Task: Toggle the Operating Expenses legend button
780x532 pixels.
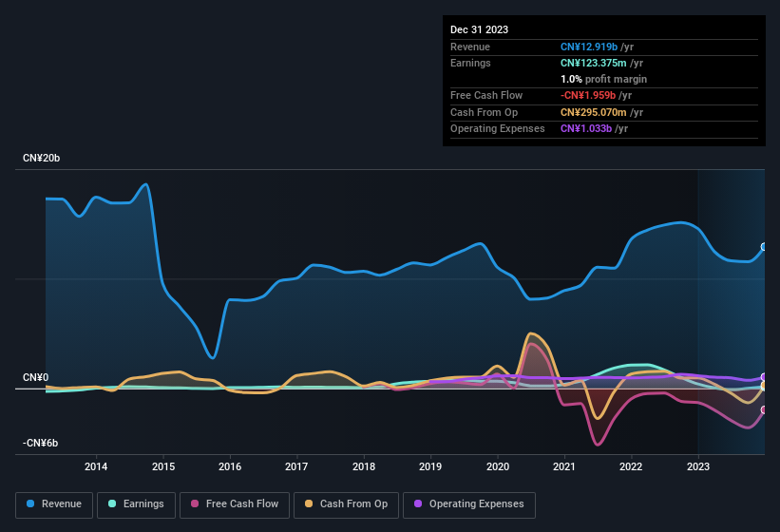Action: (469, 504)
